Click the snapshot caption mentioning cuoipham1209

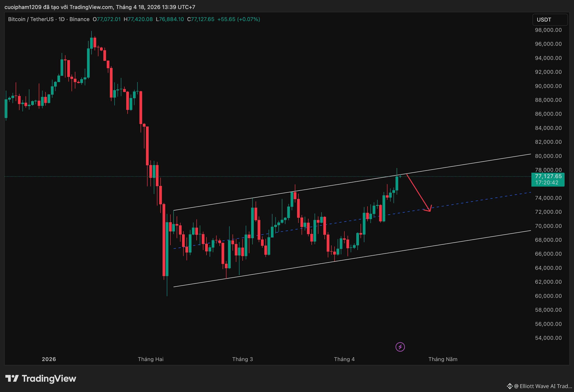[100, 7]
